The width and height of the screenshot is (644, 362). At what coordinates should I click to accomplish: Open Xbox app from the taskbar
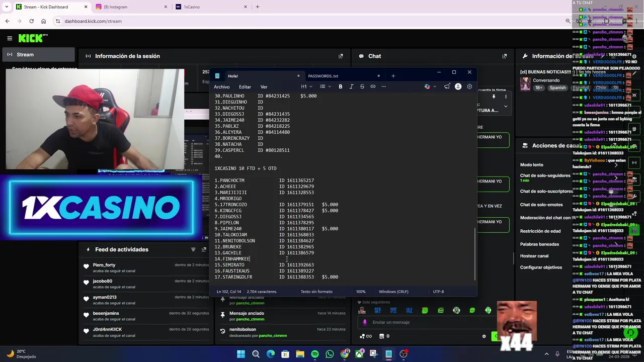click(359, 354)
